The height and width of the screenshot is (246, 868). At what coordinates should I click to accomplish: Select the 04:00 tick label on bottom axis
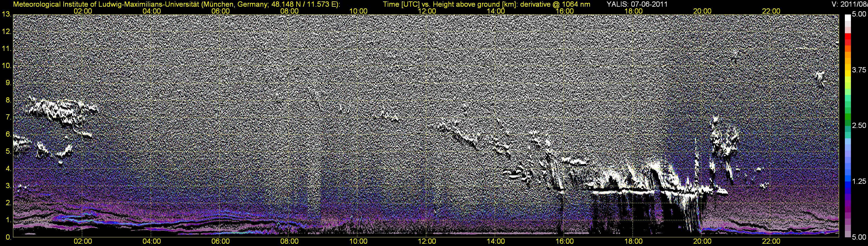click(152, 241)
